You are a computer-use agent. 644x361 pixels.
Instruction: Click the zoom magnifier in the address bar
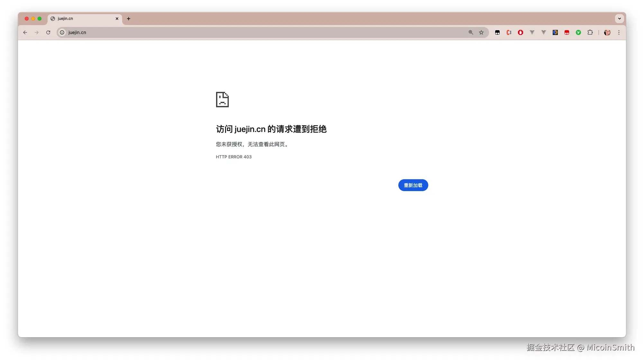click(x=470, y=32)
